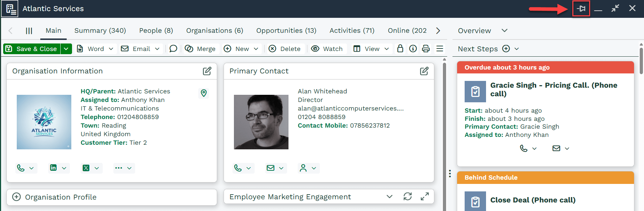Edit the Primary Contact panel

[x=424, y=71]
